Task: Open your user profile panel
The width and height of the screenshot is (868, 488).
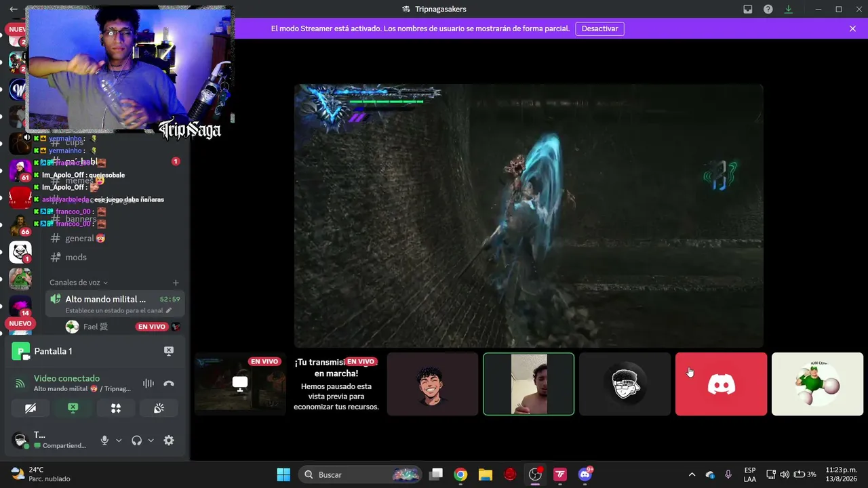Action: 49,440
